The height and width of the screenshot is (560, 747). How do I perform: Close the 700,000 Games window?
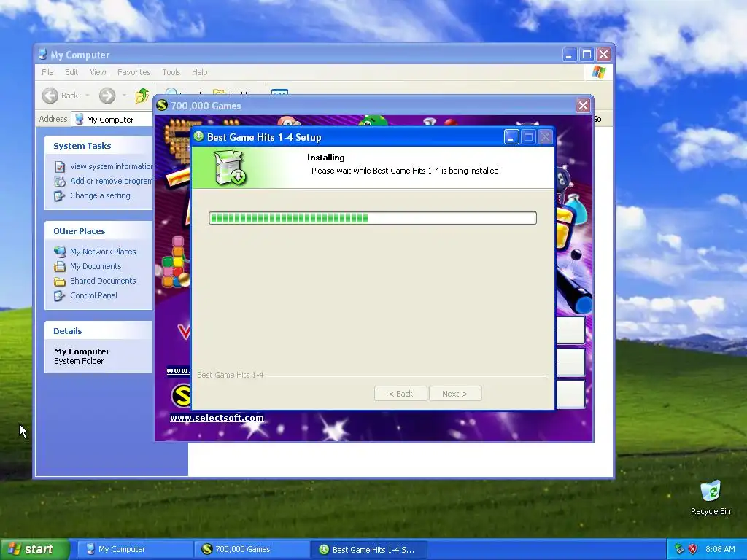tap(583, 105)
